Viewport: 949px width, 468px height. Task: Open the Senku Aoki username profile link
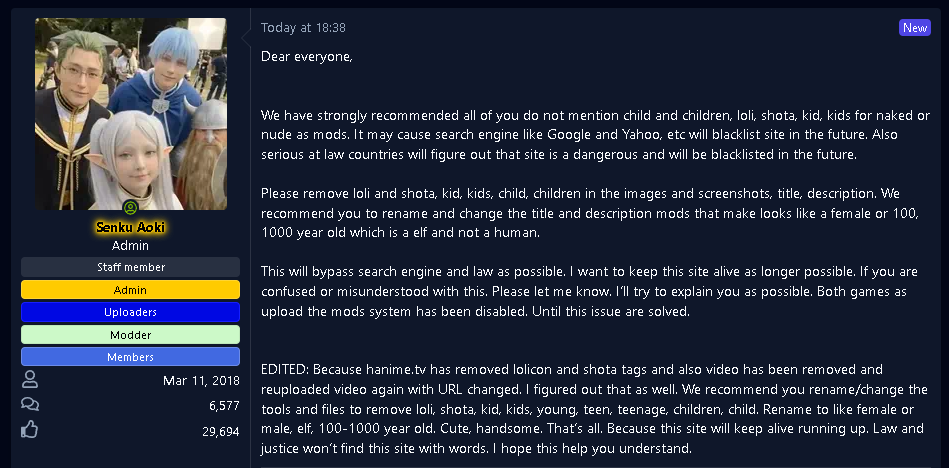click(x=130, y=227)
